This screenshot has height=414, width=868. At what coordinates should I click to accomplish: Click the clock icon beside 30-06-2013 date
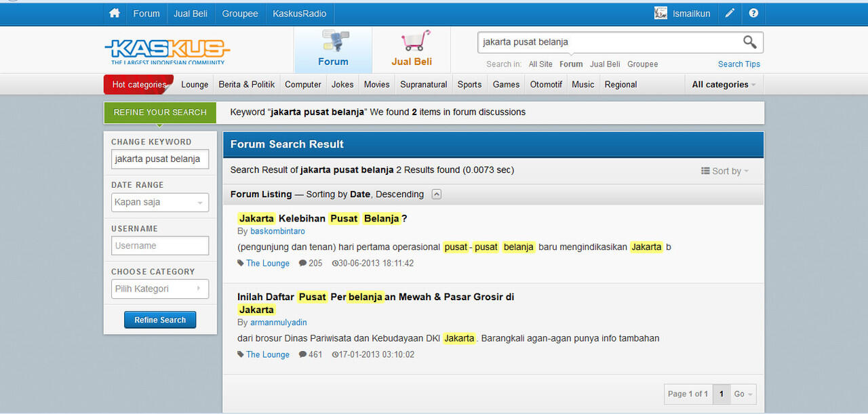335,264
